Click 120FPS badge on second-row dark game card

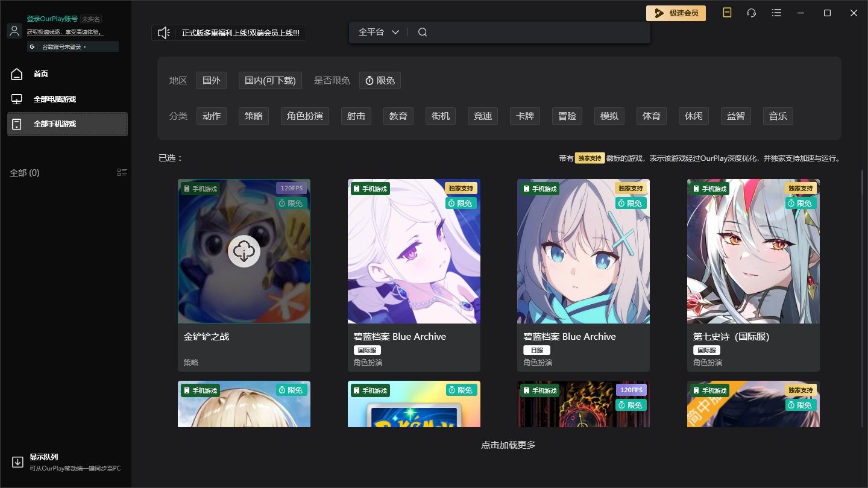pos(631,390)
